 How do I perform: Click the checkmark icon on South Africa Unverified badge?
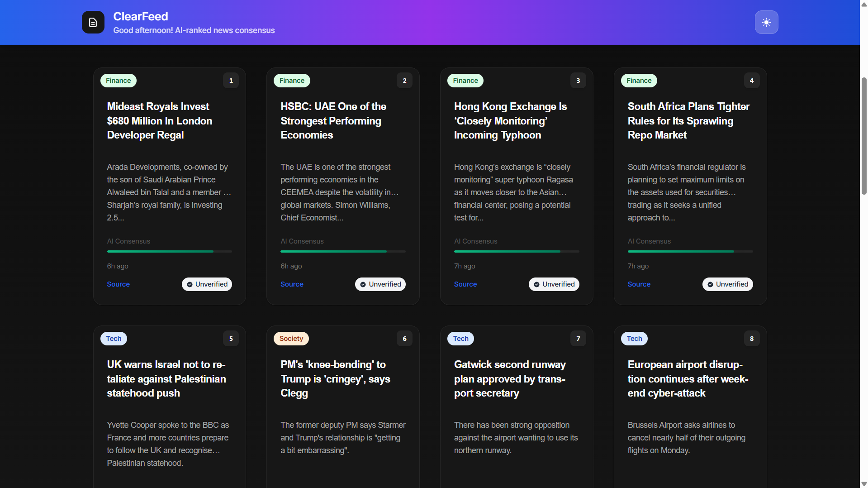click(710, 284)
